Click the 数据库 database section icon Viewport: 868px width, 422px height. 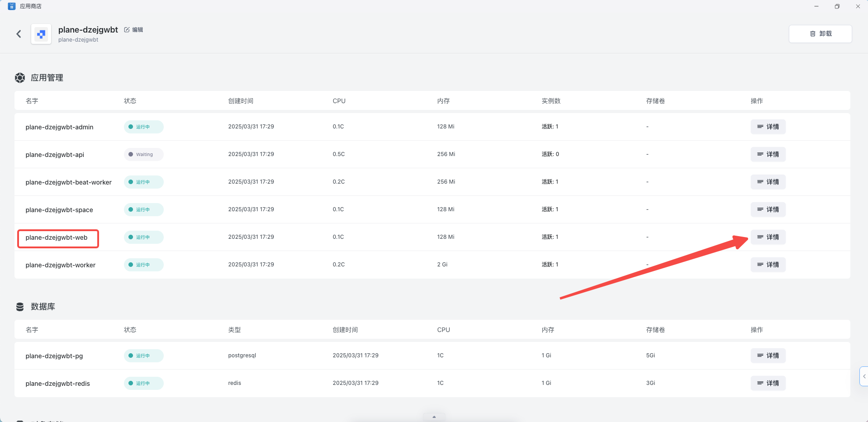[x=20, y=307]
